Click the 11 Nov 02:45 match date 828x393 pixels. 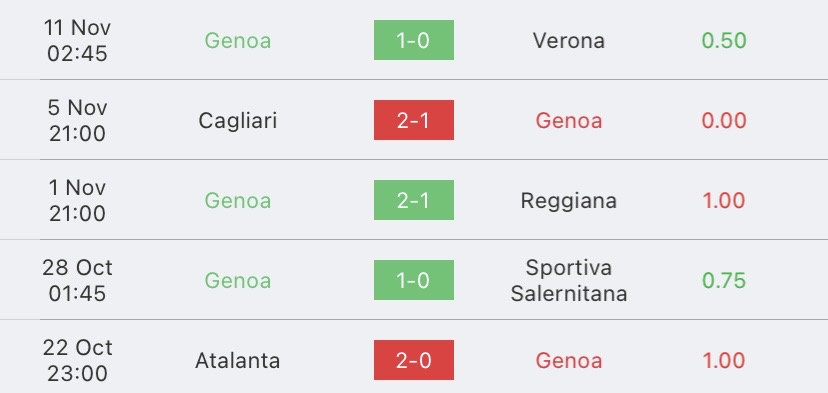pos(78,41)
